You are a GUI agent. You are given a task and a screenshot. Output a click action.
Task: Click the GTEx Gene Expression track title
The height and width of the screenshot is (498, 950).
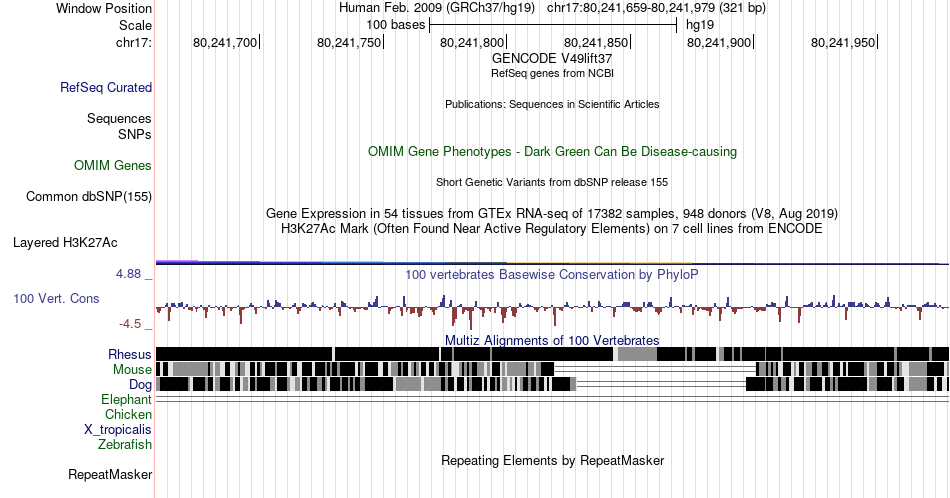(552, 213)
